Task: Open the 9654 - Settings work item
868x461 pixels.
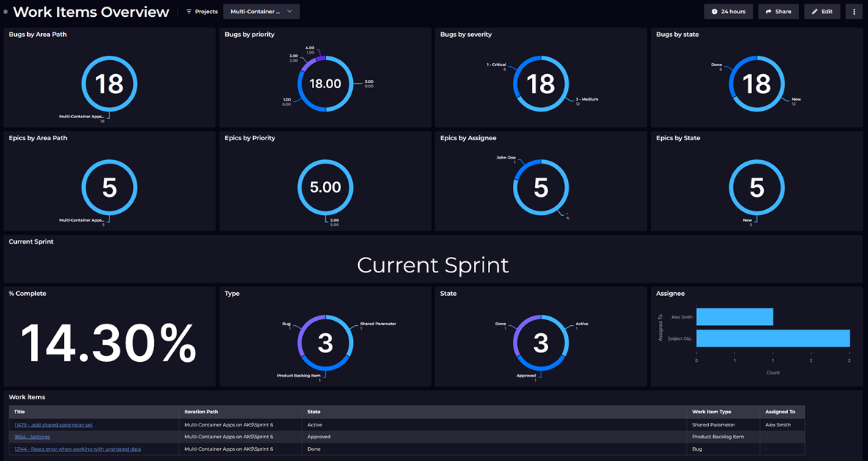Action: pos(31,436)
